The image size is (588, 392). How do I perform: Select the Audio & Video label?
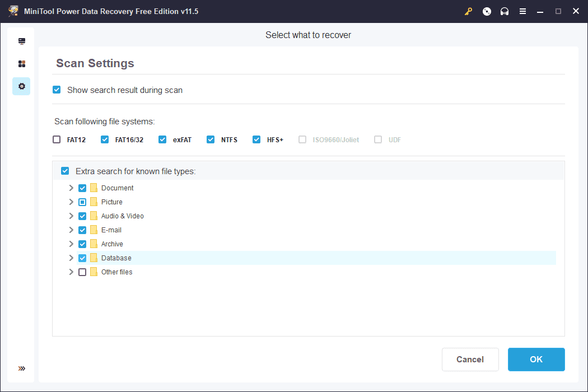coord(123,216)
